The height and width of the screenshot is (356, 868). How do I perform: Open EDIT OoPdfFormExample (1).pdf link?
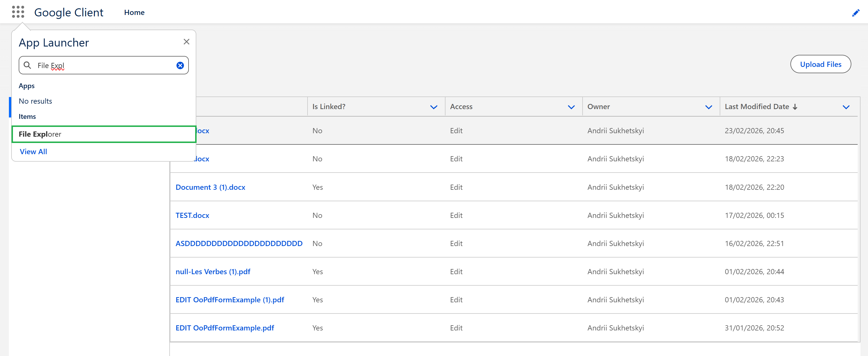229,299
